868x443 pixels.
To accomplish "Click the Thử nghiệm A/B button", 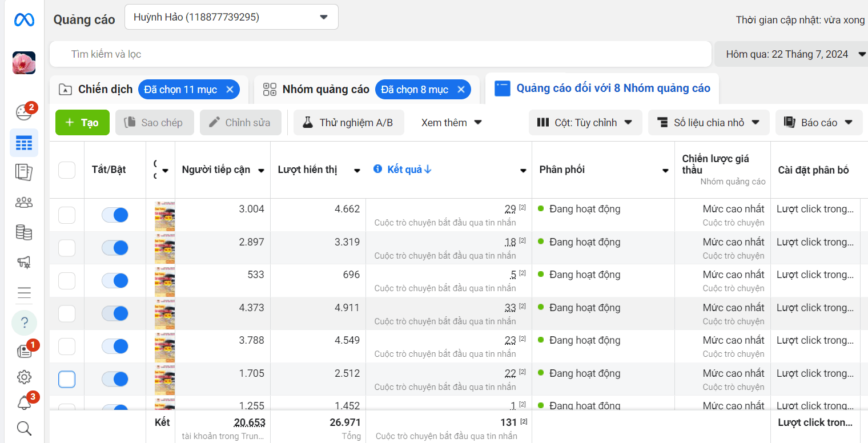I will (x=348, y=122).
